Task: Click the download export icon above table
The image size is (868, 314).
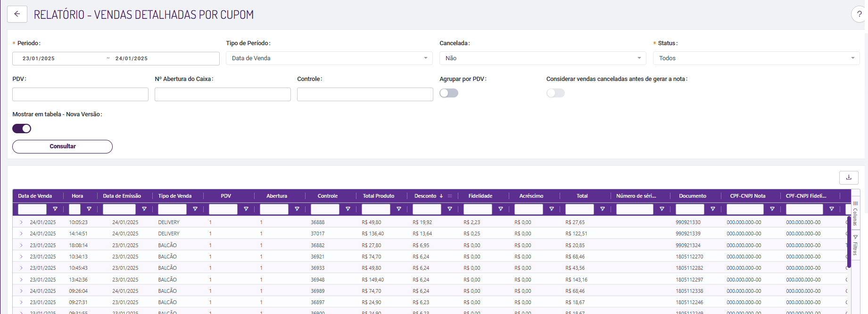Action: click(849, 177)
